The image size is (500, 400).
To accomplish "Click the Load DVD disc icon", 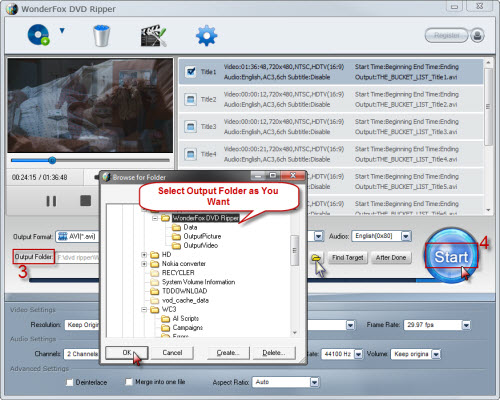I will tap(38, 35).
